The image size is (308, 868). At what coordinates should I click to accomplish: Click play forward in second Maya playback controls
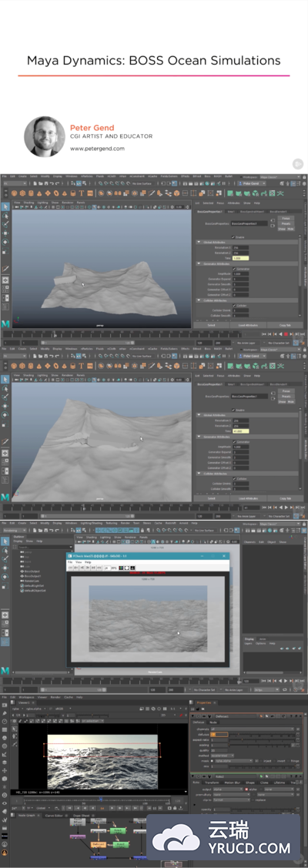click(x=285, y=508)
